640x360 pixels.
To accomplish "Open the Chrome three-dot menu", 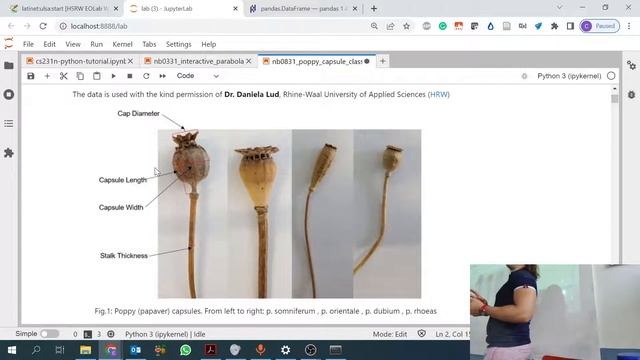I will [x=629, y=26].
